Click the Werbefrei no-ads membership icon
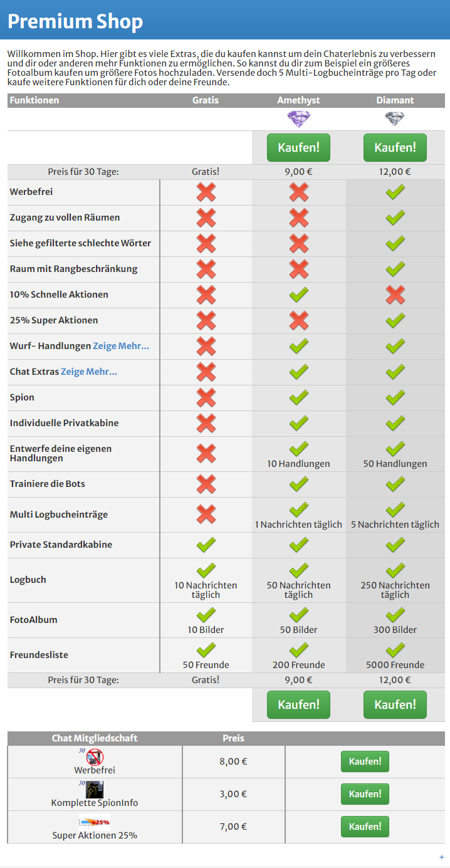Viewport: 450px width, 868px height. 95,757
